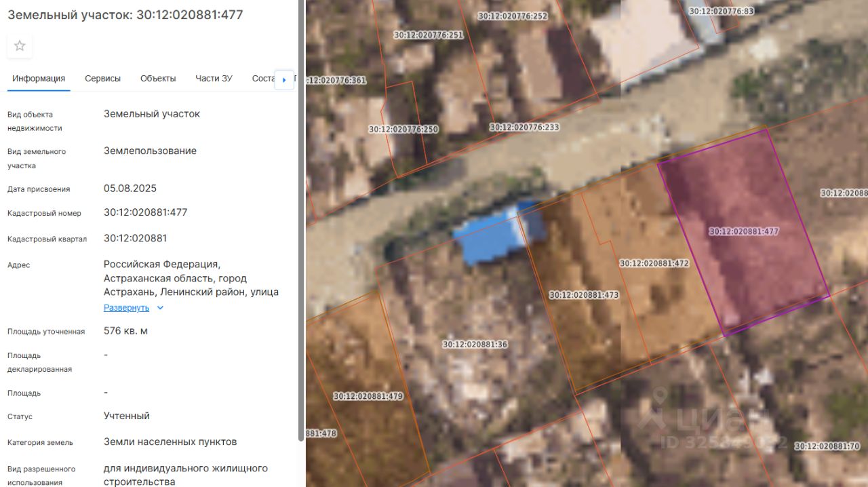
Task: Select the permitted-use value для индивидуального жилищного строительства
Action: pyautogui.click(x=186, y=475)
